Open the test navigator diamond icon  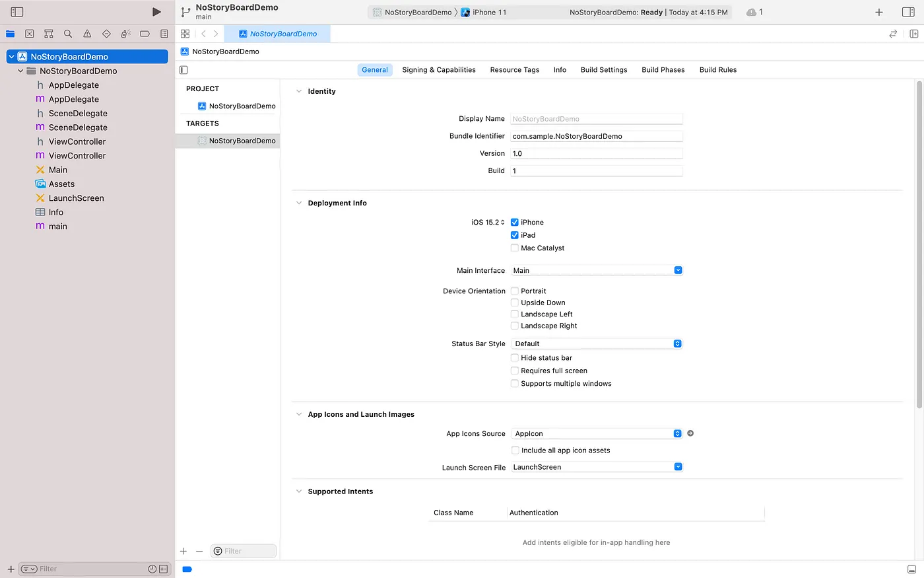click(x=106, y=34)
